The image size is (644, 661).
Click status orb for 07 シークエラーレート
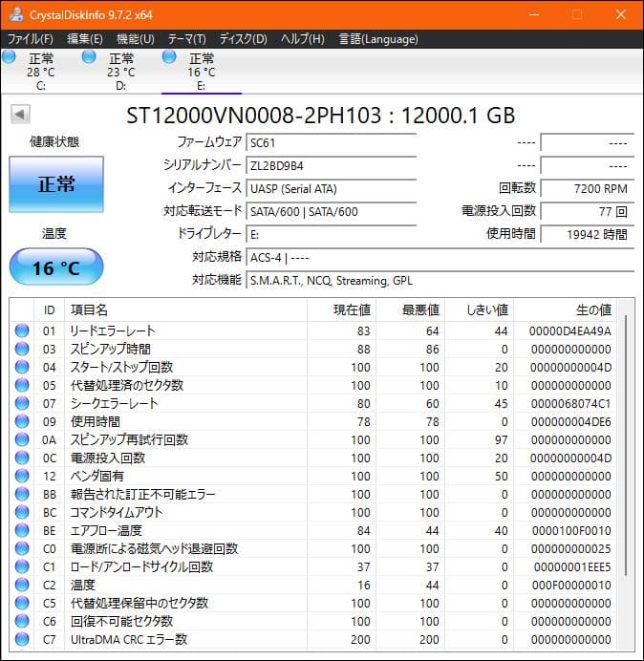pos(22,403)
